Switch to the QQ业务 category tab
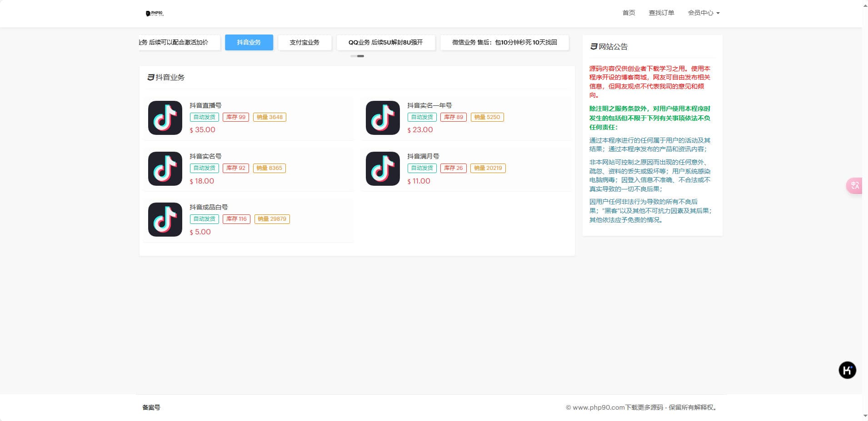 385,42
